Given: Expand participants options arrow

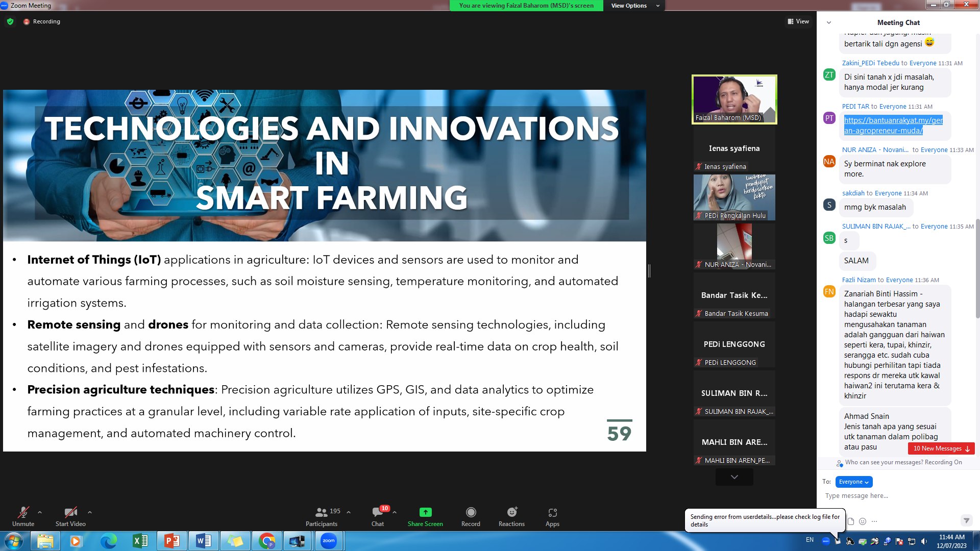Looking at the screenshot, I should click(x=349, y=512).
